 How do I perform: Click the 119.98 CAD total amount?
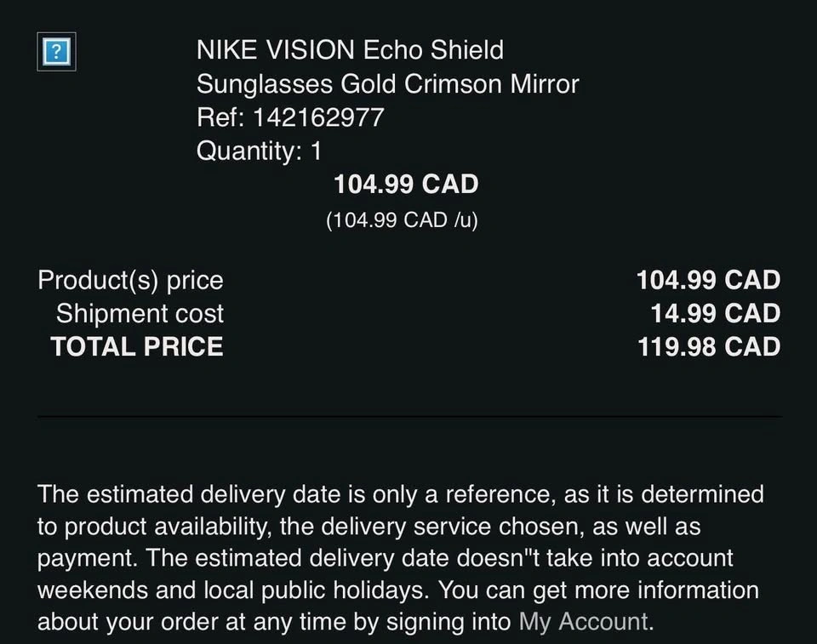pos(708,347)
